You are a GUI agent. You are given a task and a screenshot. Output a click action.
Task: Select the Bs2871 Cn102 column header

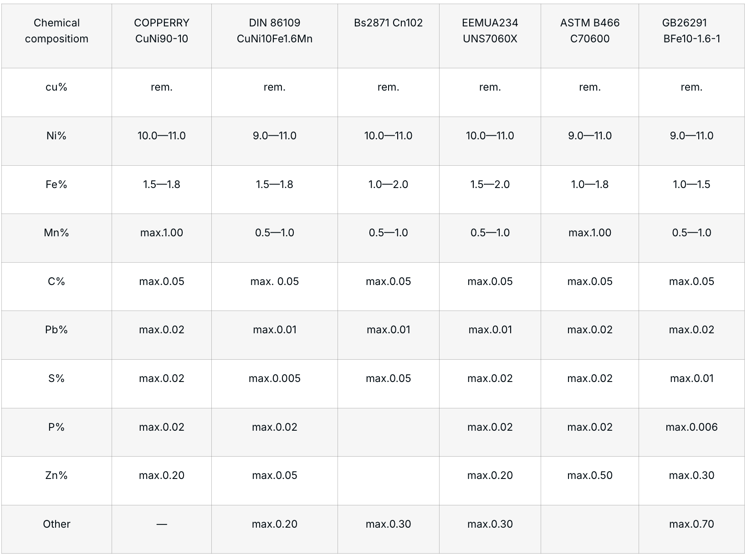pos(388,23)
